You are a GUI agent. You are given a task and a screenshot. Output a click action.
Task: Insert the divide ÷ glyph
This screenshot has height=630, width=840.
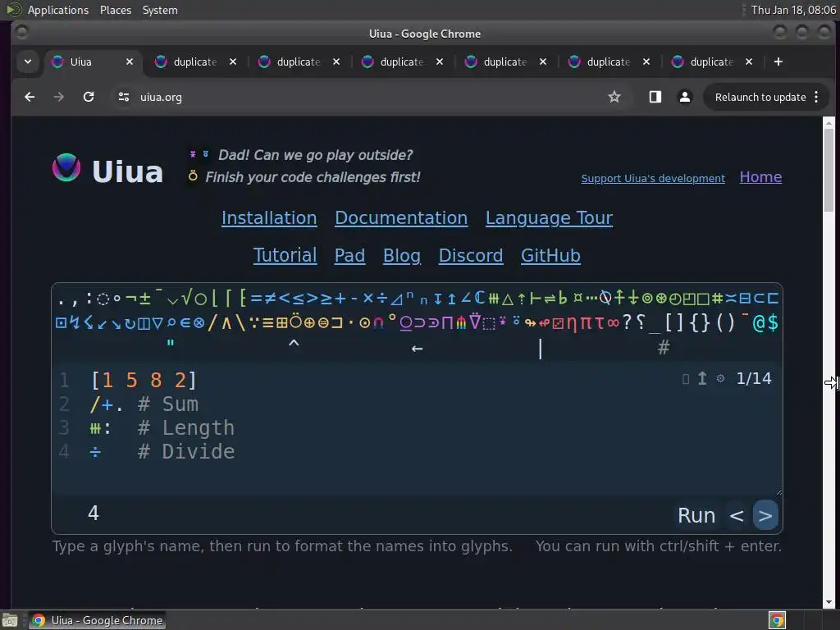[x=382, y=299]
